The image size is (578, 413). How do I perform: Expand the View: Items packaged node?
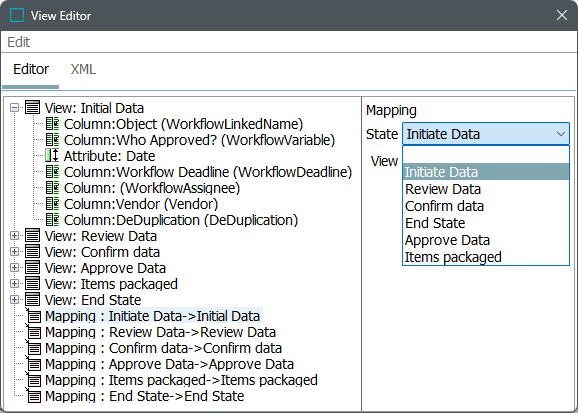14,284
